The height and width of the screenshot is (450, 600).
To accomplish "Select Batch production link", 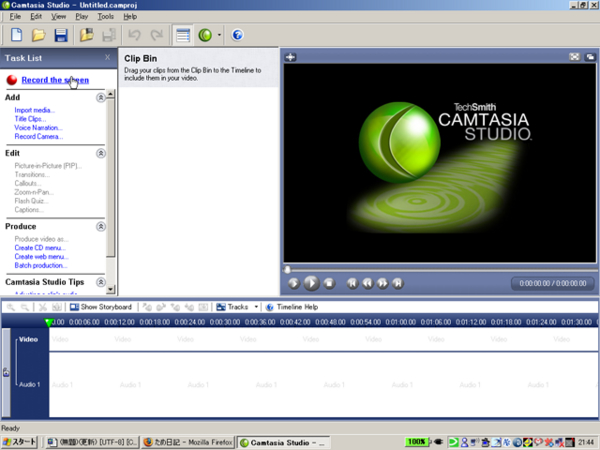I will click(x=41, y=266).
